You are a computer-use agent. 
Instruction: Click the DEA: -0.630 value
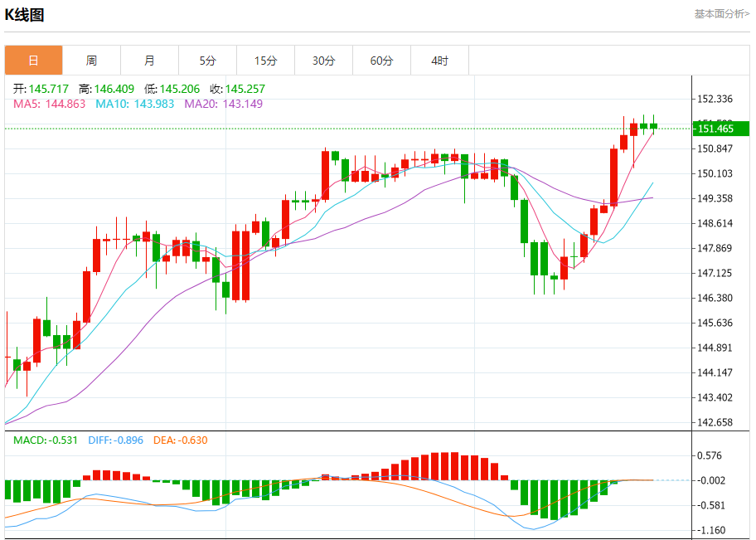(181, 440)
